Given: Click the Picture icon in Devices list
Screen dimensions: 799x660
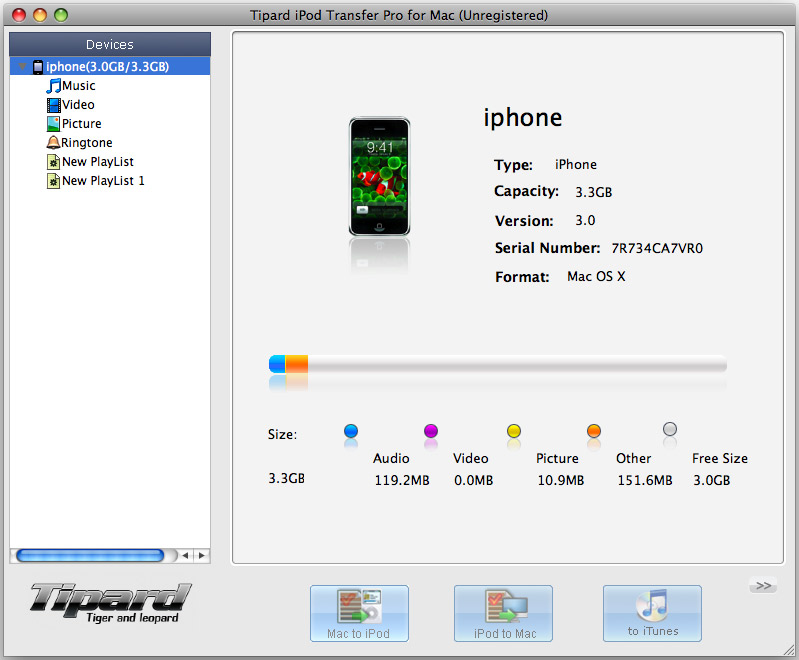Looking at the screenshot, I should 54,124.
